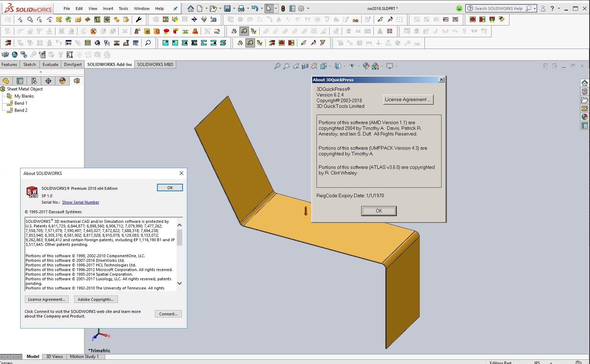Switch to the Motion Study 1 tab

84,357
